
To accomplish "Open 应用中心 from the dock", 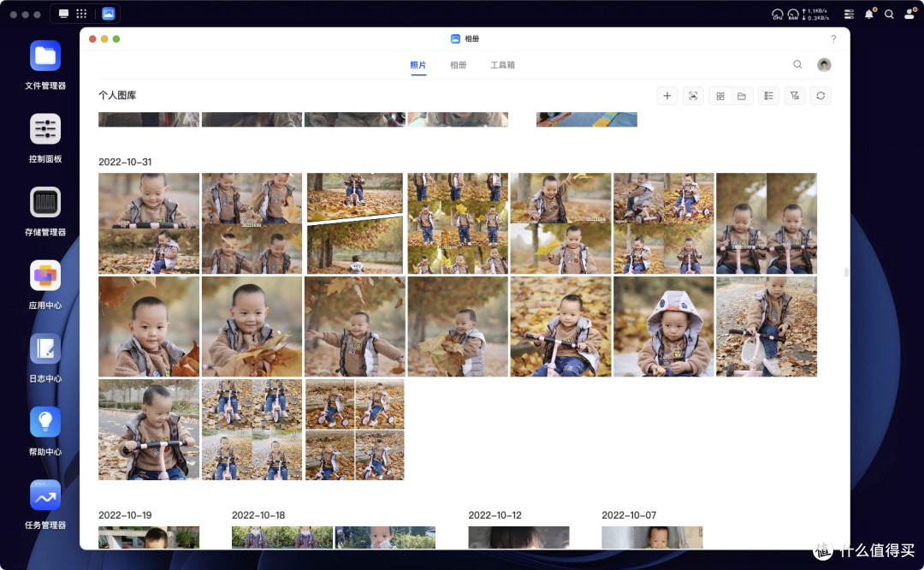I will pos(45,276).
